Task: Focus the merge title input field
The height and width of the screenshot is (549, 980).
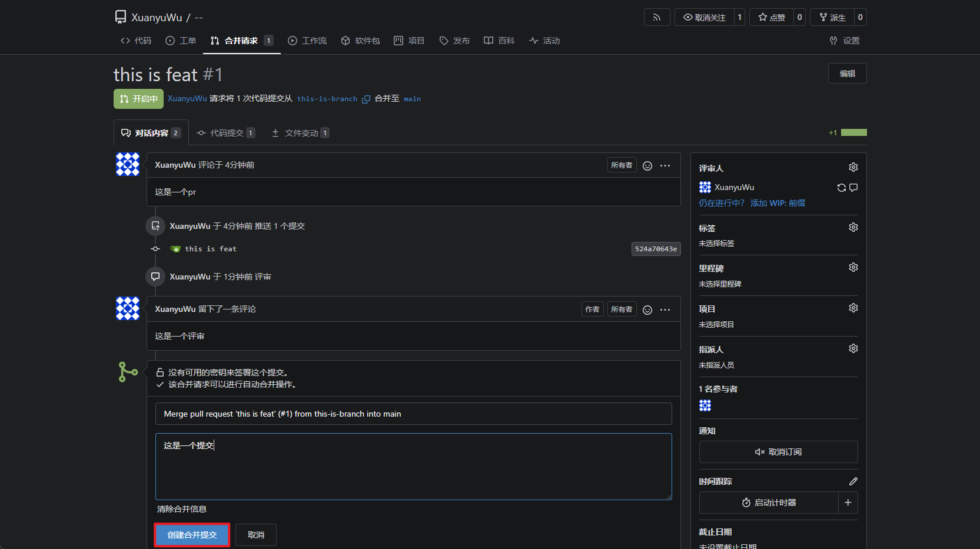Action: [413, 414]
